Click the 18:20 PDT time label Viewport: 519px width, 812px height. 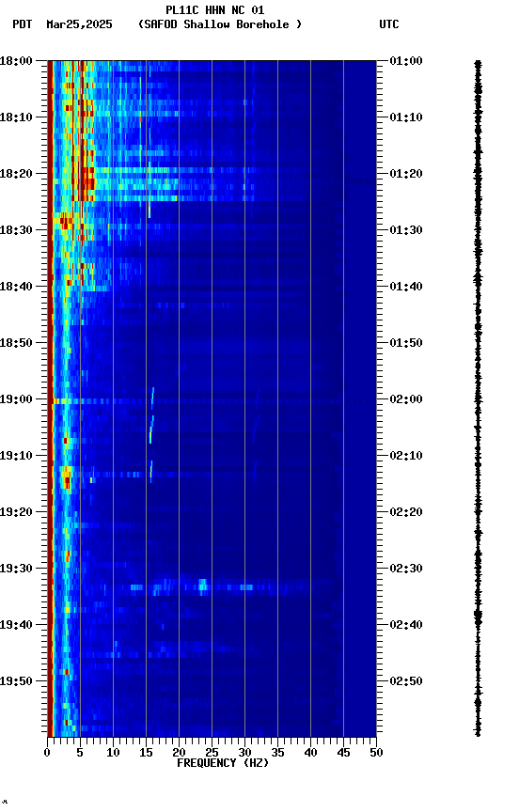pyautogui.click(x=16, y=174)
